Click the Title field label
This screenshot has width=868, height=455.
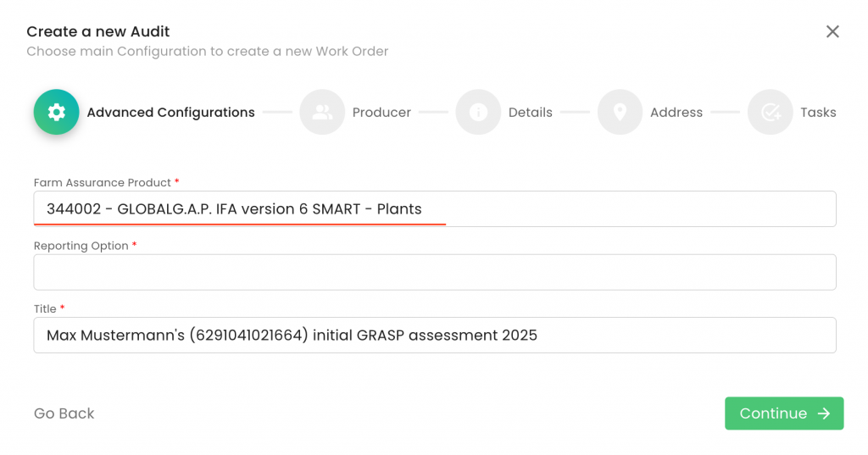[45, 309]
